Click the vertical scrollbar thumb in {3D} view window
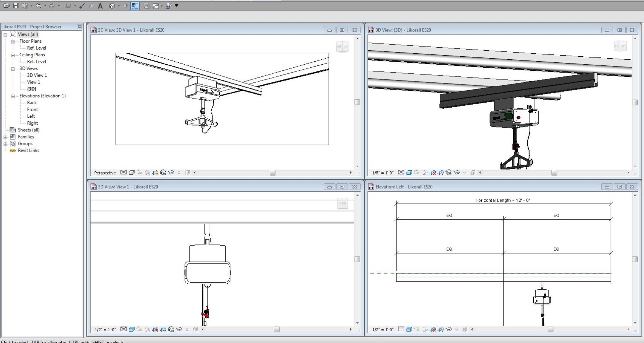The image size is (644, 343). pos(635,102)
